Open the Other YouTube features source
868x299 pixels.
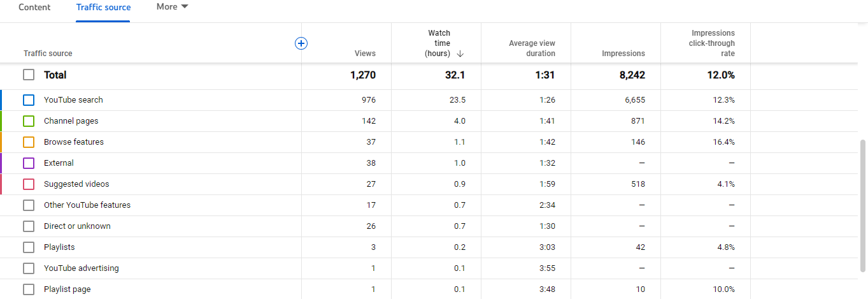87,205
